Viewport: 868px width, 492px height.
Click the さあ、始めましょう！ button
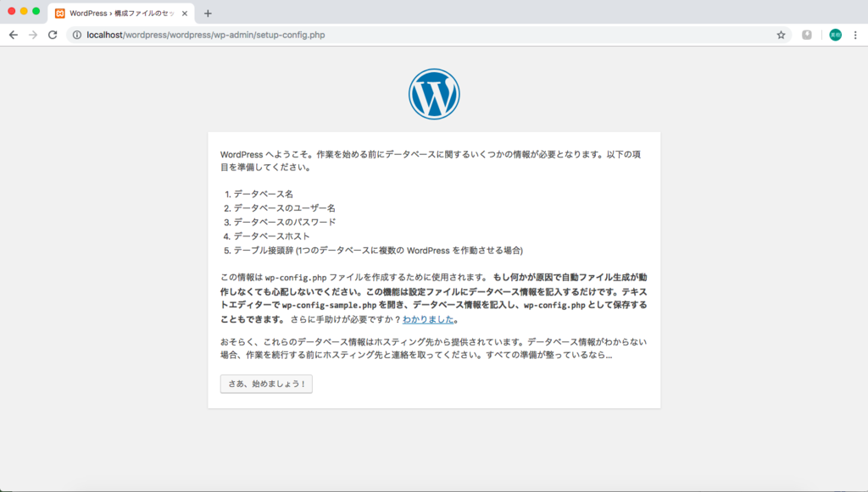point(265,384)
